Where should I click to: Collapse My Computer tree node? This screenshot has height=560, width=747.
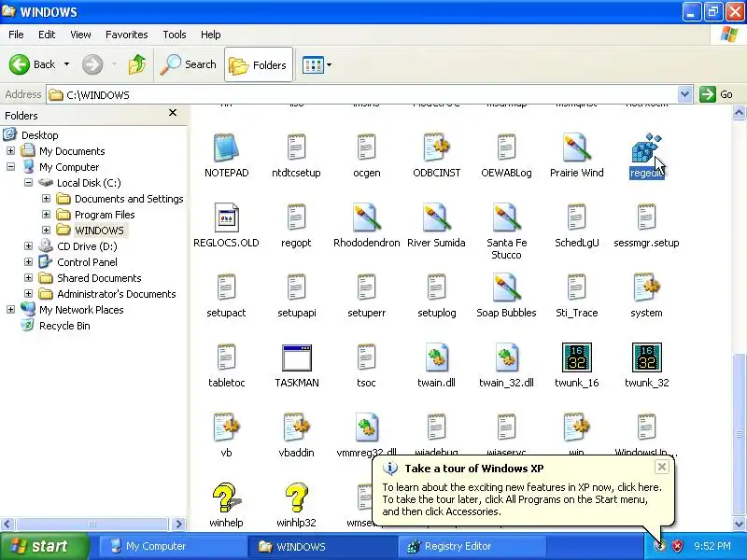[10, 167]
